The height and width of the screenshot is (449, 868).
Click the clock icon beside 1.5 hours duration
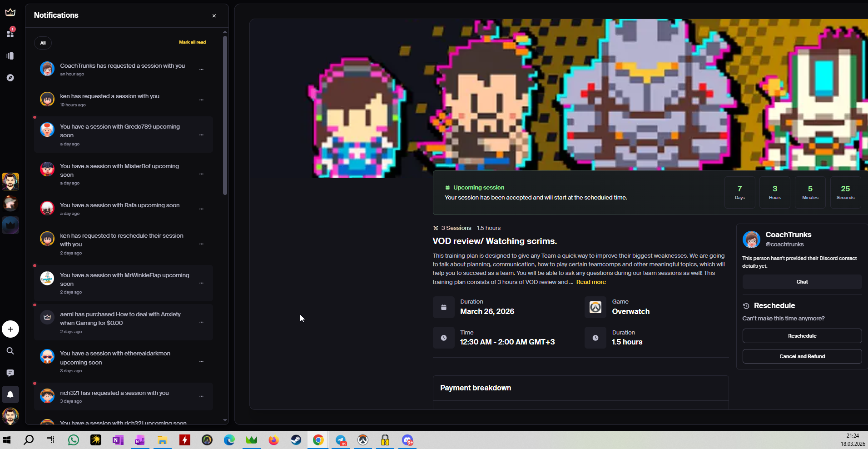595,338
